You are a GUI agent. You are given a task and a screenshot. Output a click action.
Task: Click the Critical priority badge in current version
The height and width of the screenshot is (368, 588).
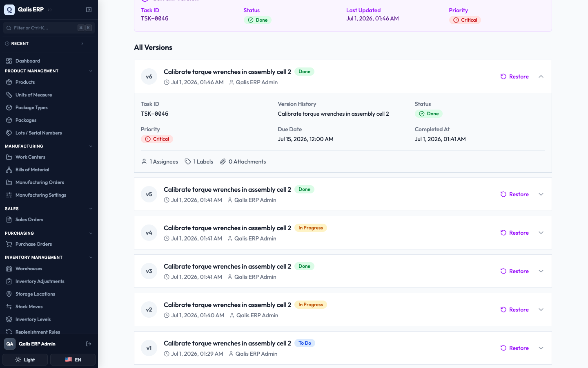(465, 20)
